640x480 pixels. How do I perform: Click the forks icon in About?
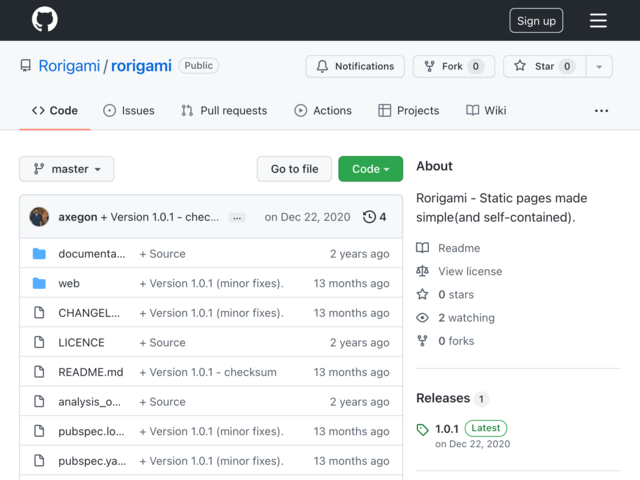tap(422, 341)
